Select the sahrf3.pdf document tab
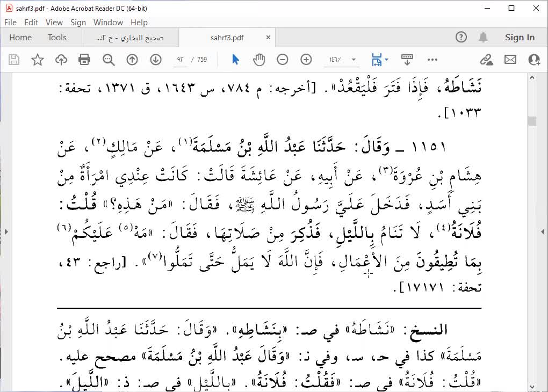 coord(227,38)
